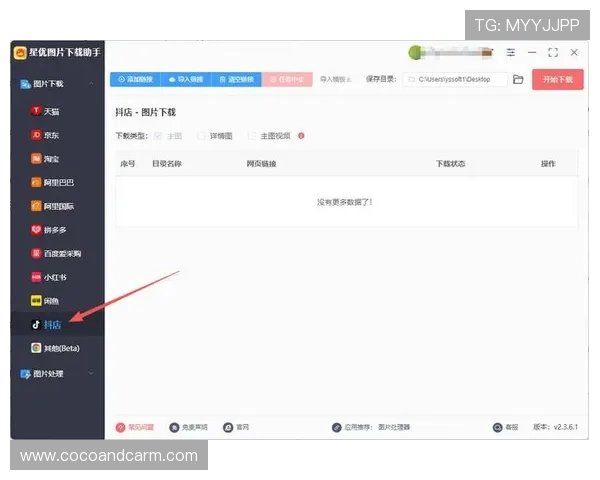Click the 网页链接 column header
600x480 pixels.
(x=261, y=164)
